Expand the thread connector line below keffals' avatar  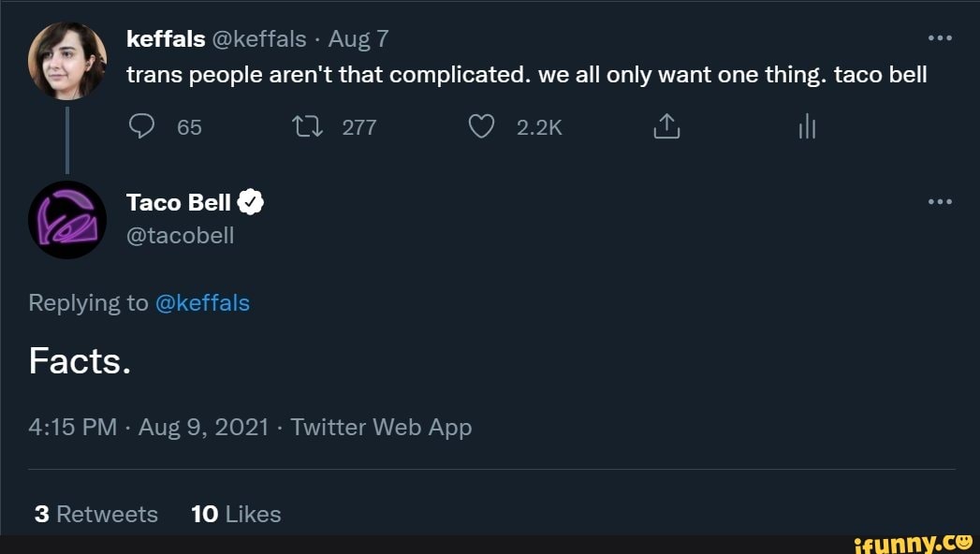(x=67, y=140)
